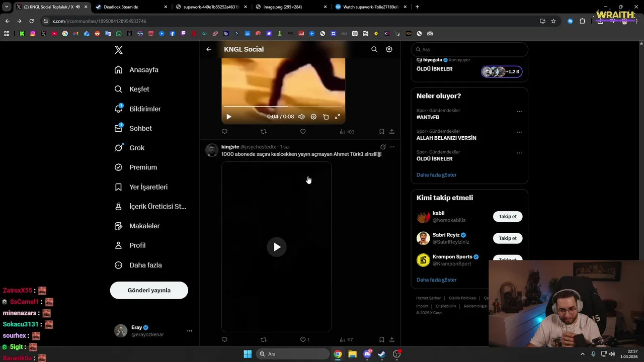Open kingste's profile avatar

[x=212, y=150]
